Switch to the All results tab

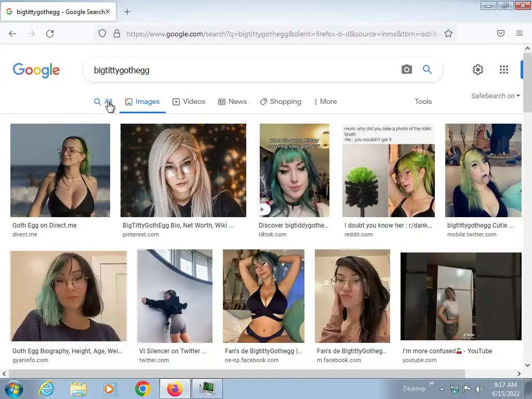103,101
